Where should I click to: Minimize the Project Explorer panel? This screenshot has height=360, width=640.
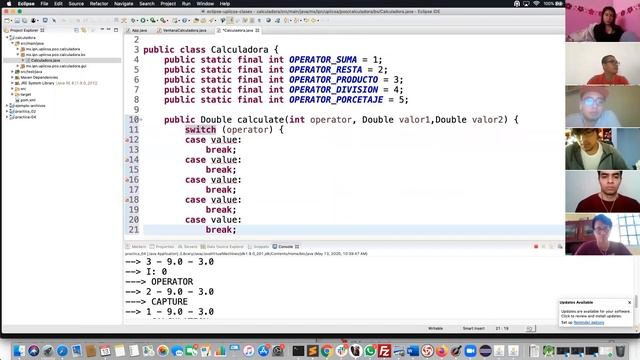(109, 30)
